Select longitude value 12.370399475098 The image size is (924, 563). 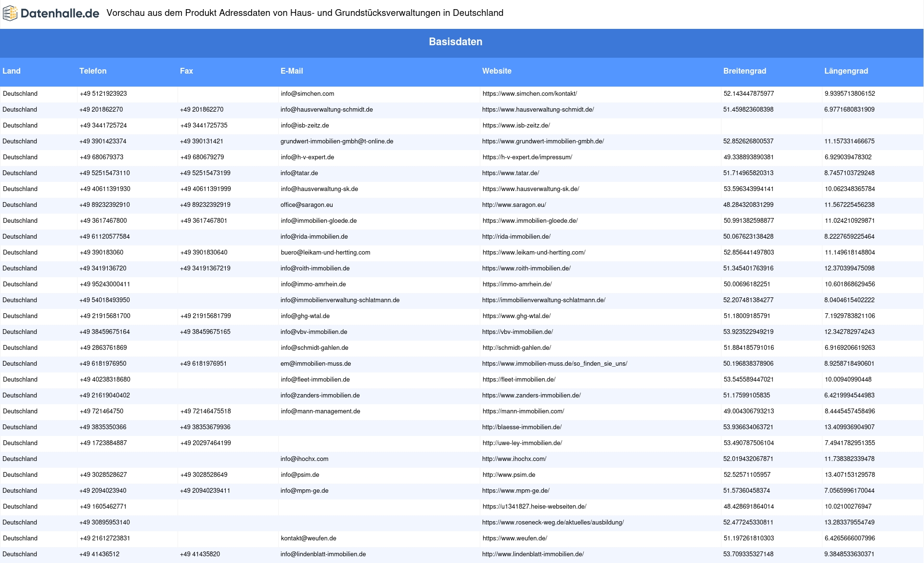click(849, 269)
